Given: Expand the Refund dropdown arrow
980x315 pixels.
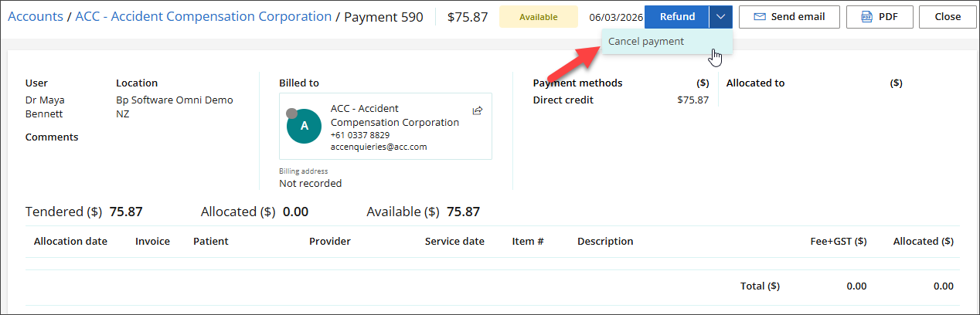Looking at the screenshot, I should pyautogui.click(x=720, y=16).
